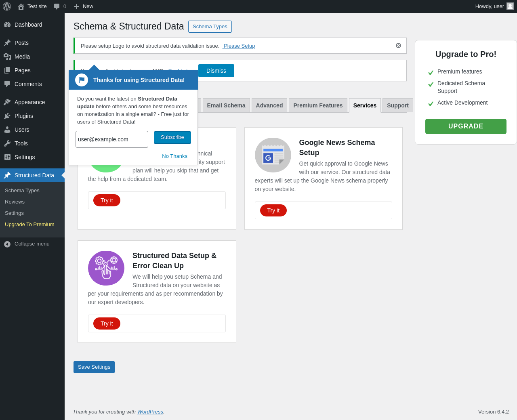Click the Media icon in sidebar
Viewport: 517px width, 420px height.
tap(7, 57)
